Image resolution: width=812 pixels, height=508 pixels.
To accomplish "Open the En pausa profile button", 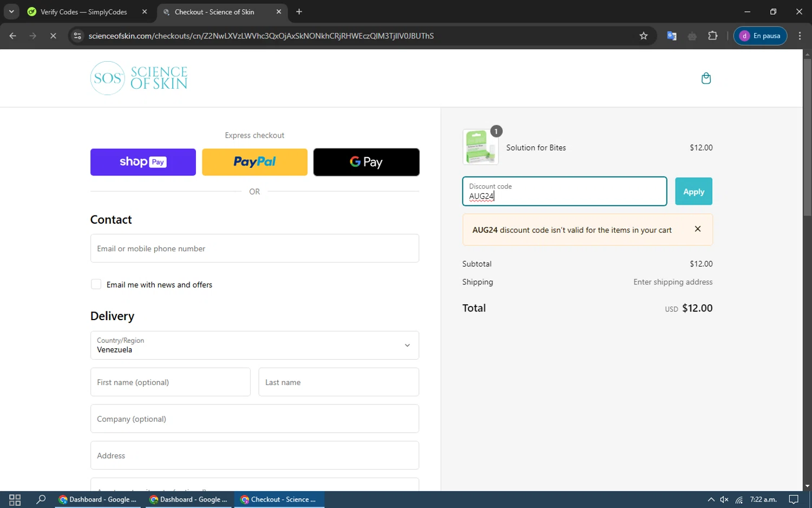I will coord(760,36).
